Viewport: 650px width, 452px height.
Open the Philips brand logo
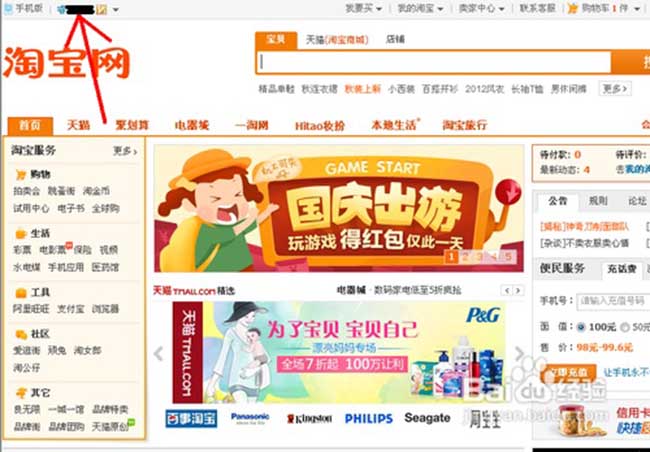pos(369,418)
